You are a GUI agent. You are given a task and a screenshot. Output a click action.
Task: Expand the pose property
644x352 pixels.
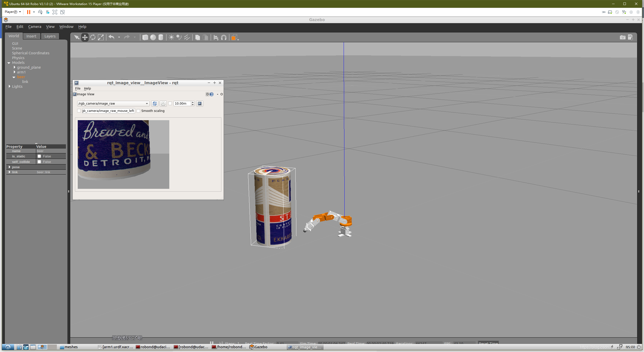pyautogui.click(x=9, y=167)
